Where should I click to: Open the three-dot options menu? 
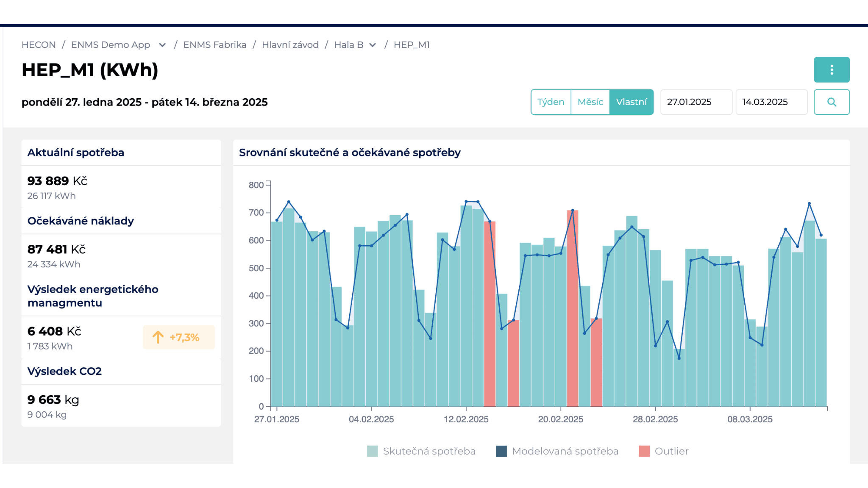pyautogui.click(x=832, y=69)
